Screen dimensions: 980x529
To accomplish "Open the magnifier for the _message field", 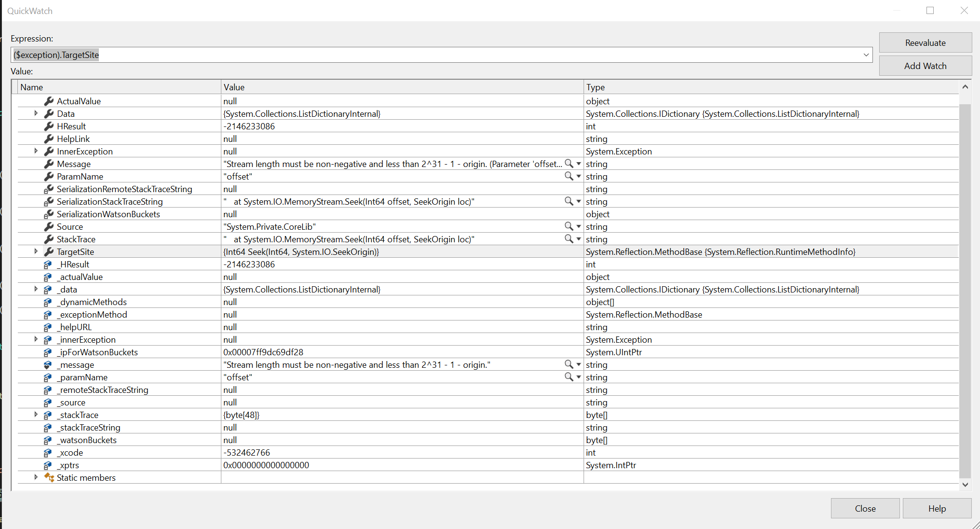I will 568,364.
